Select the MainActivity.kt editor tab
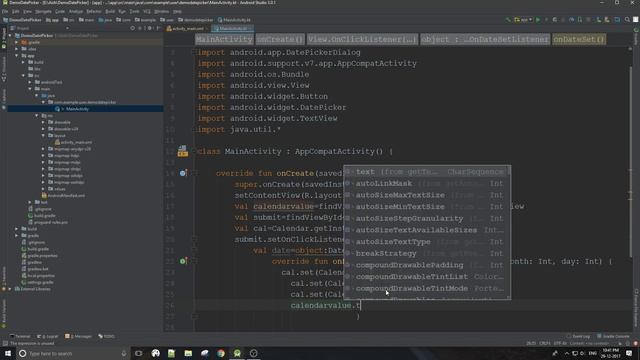640x360 pixels. pos(232,29)
